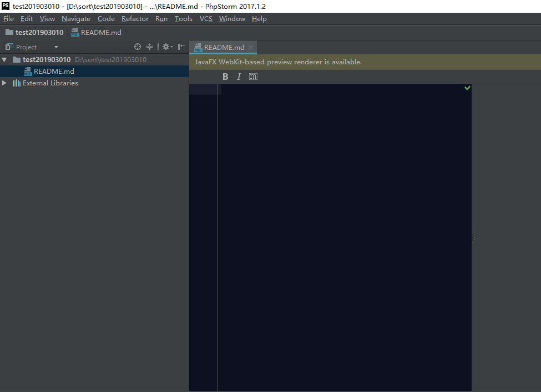Click the green inspection checkmark icon

click(467, 88)
